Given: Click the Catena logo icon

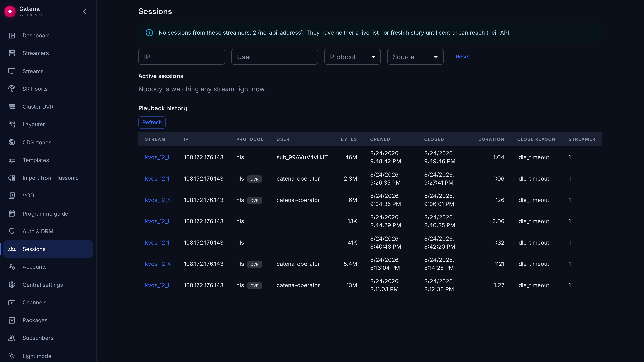Looking at the screenshot, I should coord(10,11).
